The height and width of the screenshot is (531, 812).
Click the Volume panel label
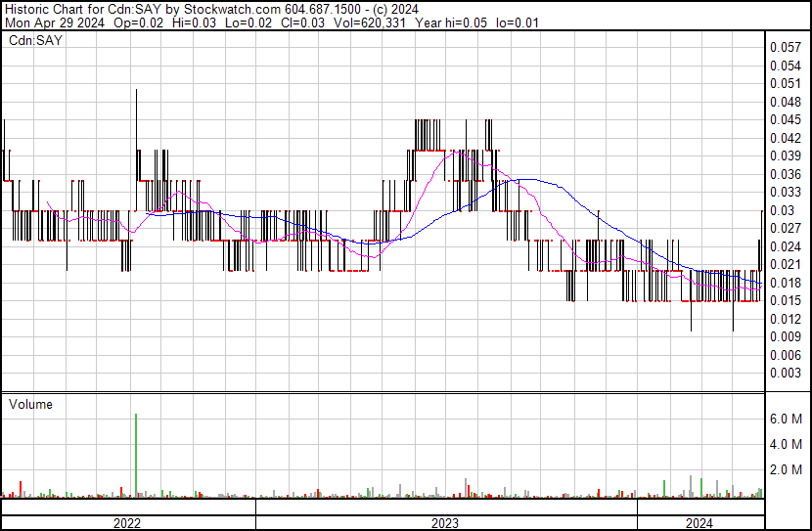click(30, 404)
